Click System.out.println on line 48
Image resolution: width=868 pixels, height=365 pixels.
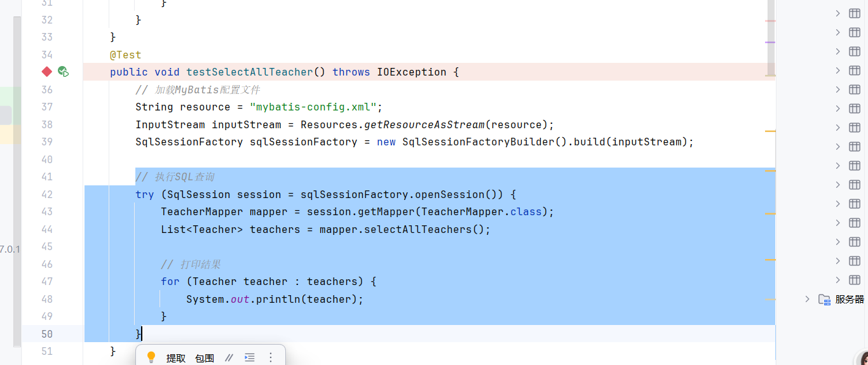243,299
